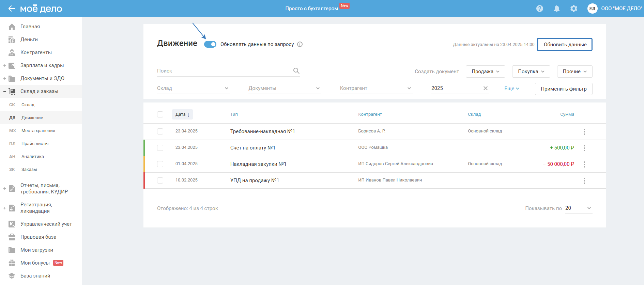Click the МД account avatar
The height and width of the screenshot is (285, 644).
click(x=593, y=9)
